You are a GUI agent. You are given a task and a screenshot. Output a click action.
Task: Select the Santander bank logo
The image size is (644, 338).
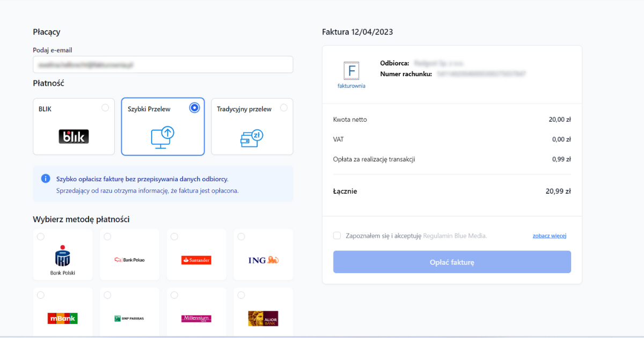pos(196,260)
